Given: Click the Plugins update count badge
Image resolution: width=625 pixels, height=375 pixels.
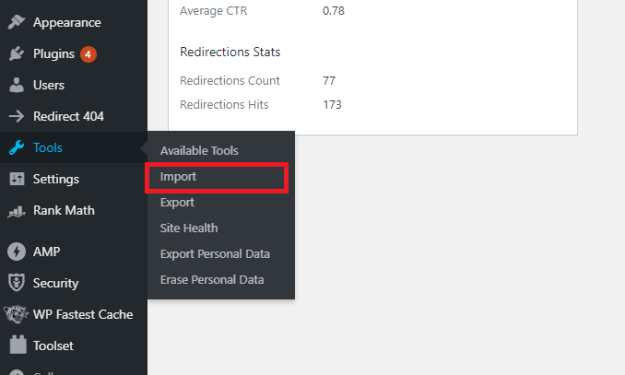Looking at the screenshot, I should tap(88, 54).
